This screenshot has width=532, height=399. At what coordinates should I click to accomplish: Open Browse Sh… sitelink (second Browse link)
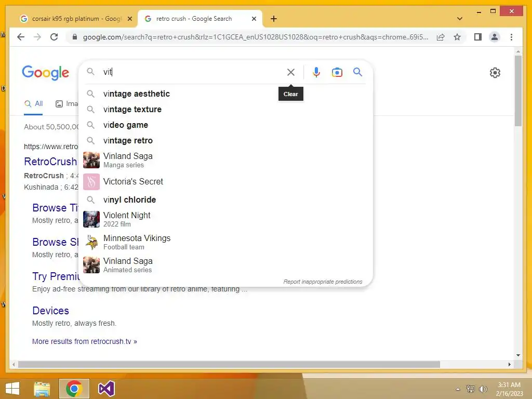tap(55, 242)
